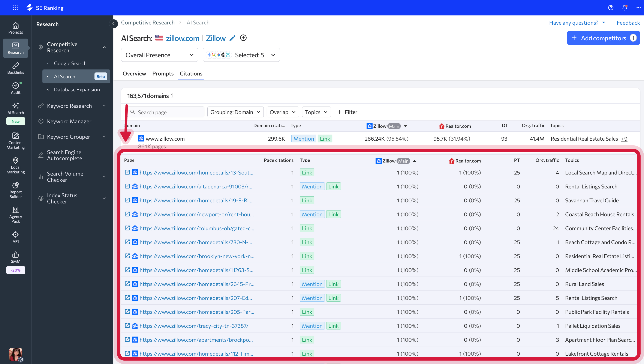Open the notifications bell
Screen dimensions: 644x364
625,8
